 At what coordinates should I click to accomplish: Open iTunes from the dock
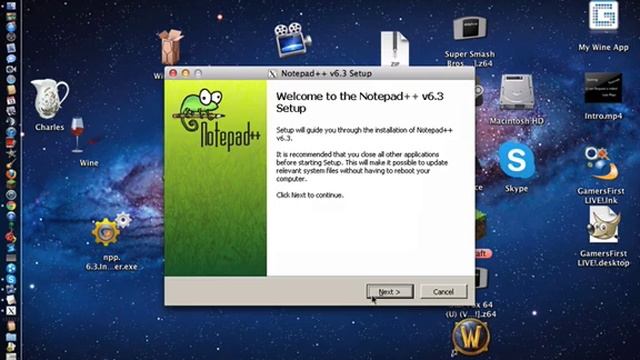pos(11,132)
